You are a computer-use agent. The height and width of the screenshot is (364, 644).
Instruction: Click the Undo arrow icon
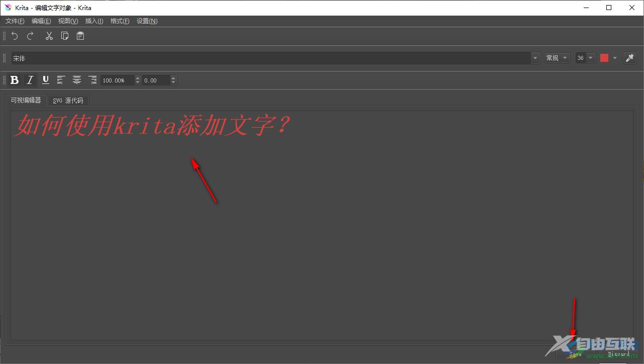(x=15, y=36)
